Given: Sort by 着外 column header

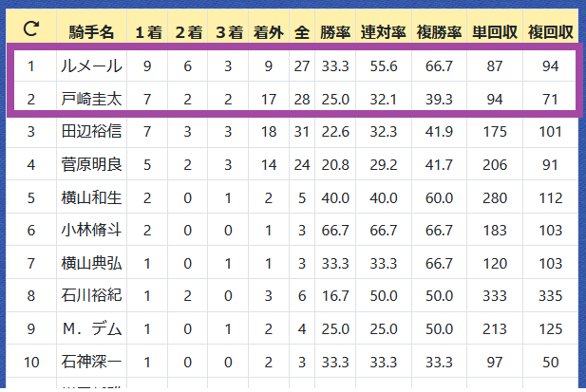Looking at the screenshot, I should (x=269, y=32).
